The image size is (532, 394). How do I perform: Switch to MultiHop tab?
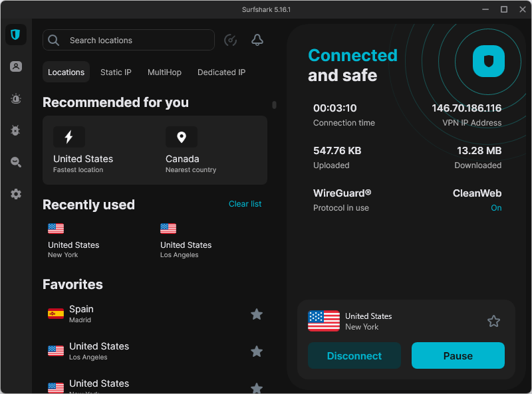point(164,72)
